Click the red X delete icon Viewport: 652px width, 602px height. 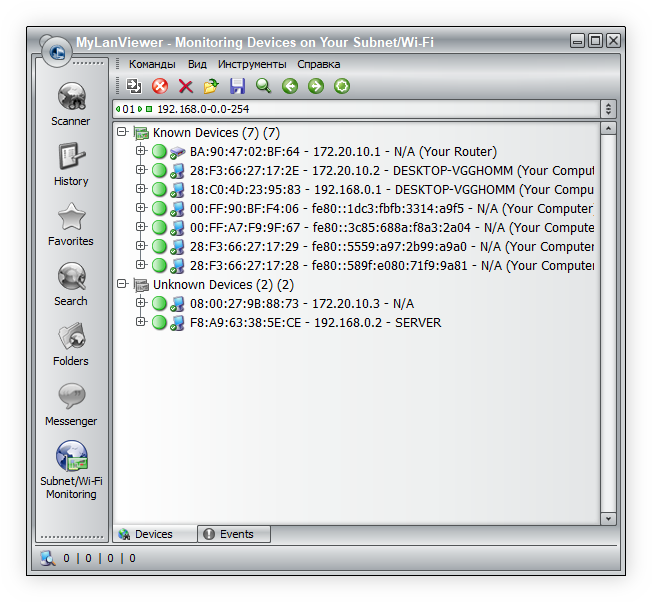click(185, 86)
